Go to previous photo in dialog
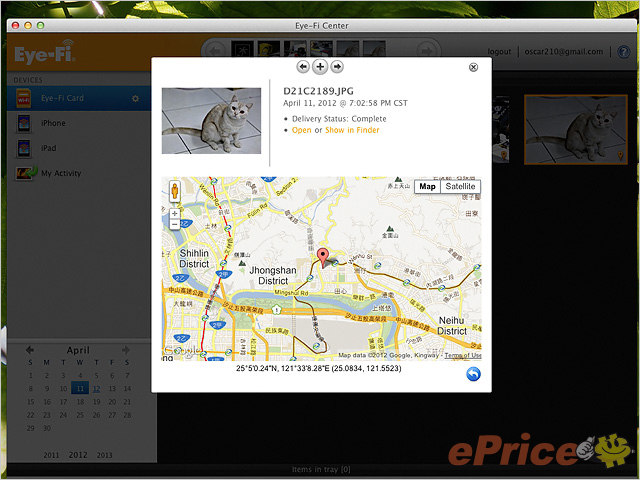This screenshot has height=480, width=640. tap(303, 67)
